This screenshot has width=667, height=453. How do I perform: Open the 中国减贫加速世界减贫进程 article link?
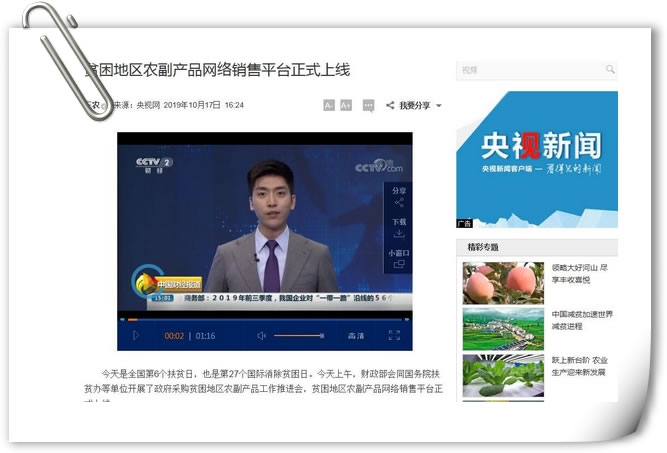tap(583, 320)
